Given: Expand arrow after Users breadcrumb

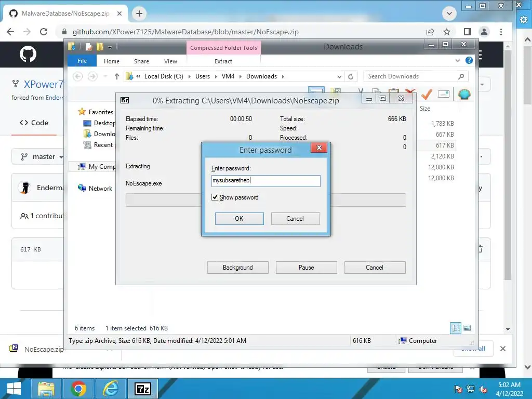Looking at the screenshot, I should 216,77.
